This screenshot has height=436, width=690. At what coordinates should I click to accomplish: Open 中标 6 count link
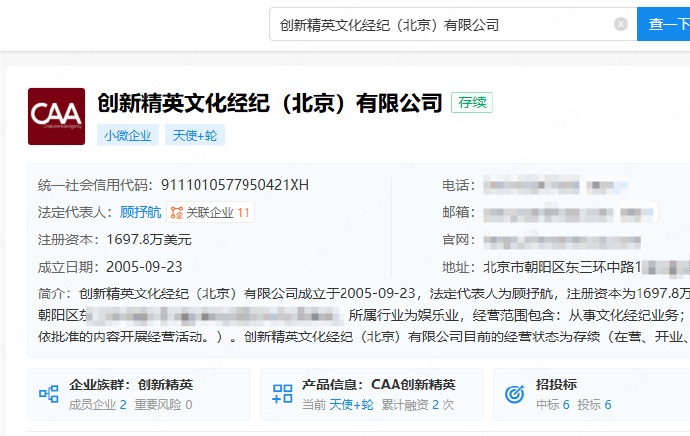click(553, 405)
